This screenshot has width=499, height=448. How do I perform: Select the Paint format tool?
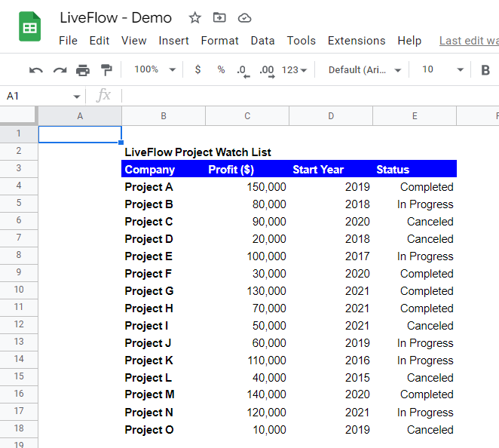[x=106, y=70]
